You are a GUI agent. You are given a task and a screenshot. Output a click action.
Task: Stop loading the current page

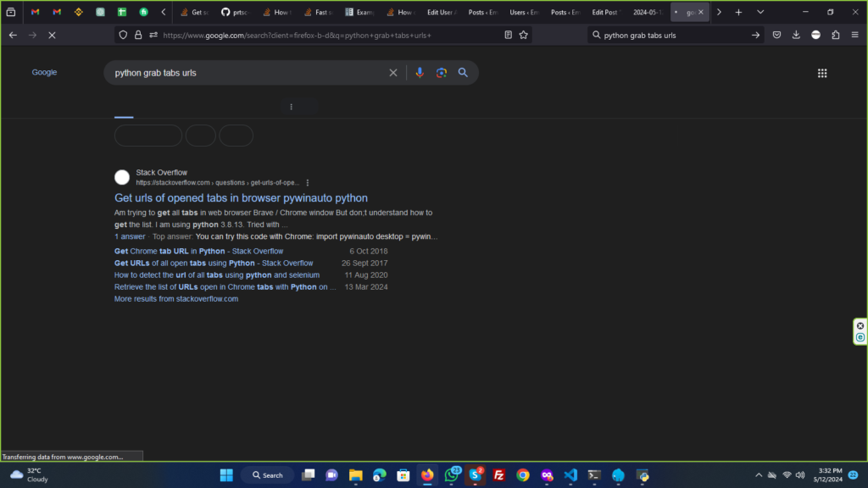(52, 35)
